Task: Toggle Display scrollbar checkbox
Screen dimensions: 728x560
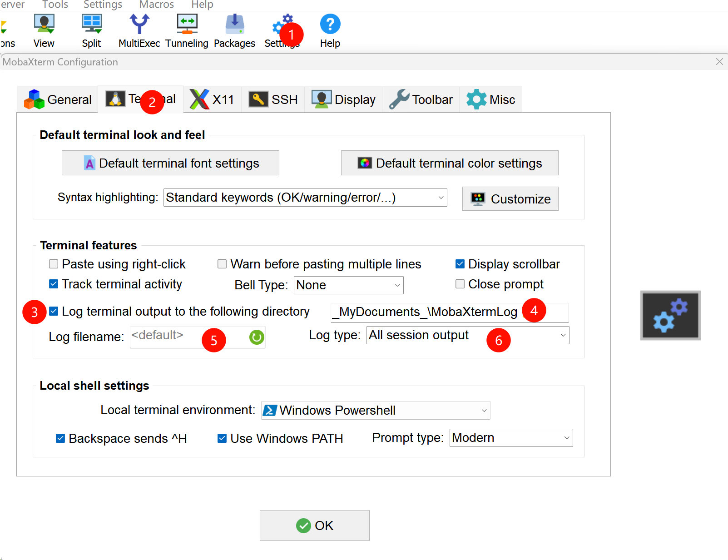Action: pyautogui.click(x=460, y=264)
